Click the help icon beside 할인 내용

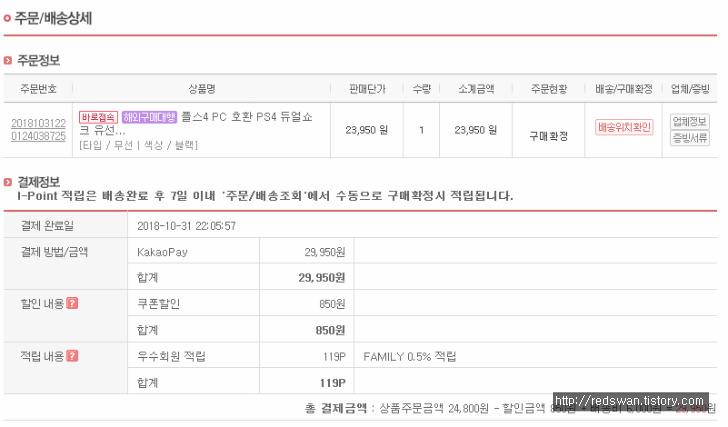click(x=72, y=303)
